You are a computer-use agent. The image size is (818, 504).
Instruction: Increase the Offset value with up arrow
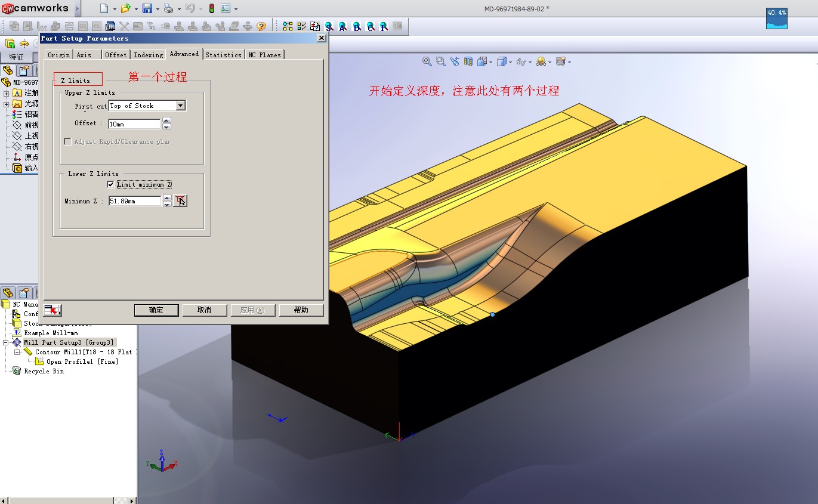[166, 120]
